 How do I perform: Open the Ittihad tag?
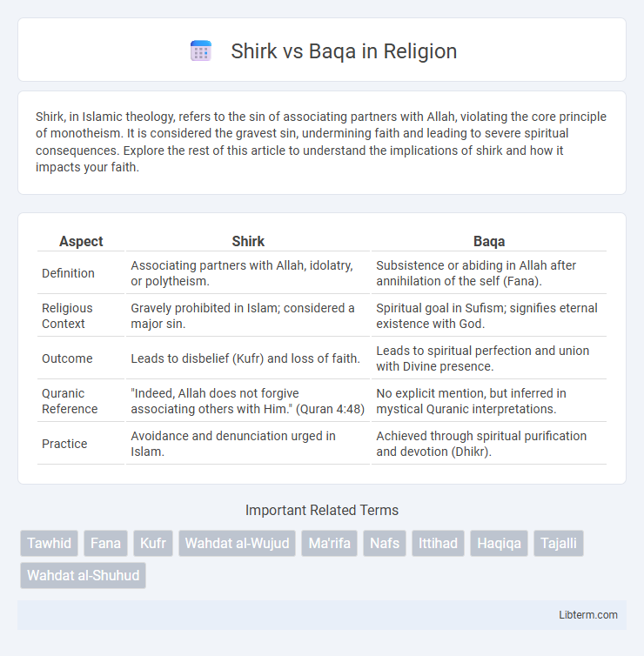[438, 543]
